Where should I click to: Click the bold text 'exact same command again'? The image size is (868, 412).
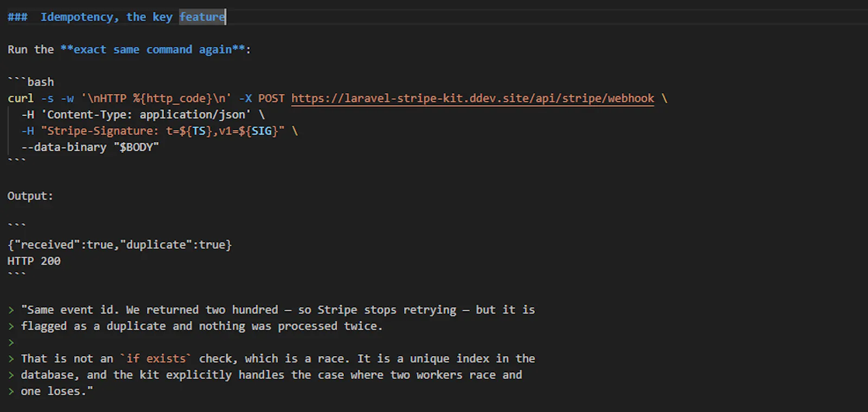point(152,49)
